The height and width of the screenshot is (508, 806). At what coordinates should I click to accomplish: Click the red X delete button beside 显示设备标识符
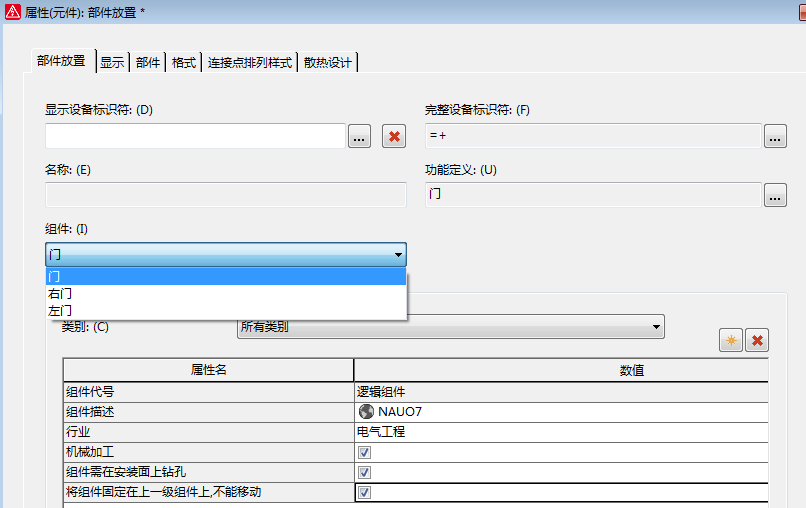click(394, 136)
